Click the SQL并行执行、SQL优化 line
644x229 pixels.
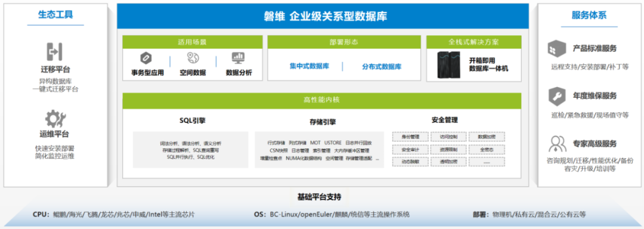190,157
